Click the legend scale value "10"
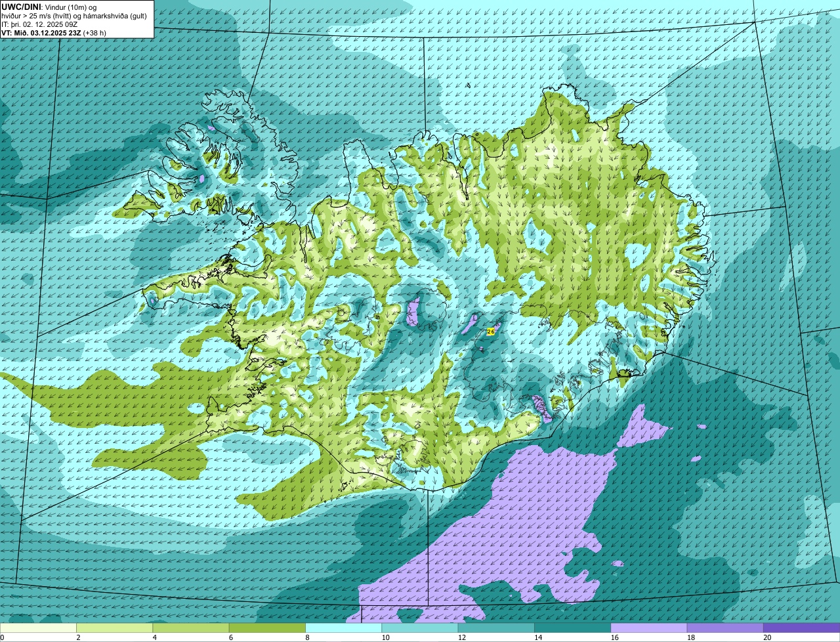 click(x=385, y=637)
